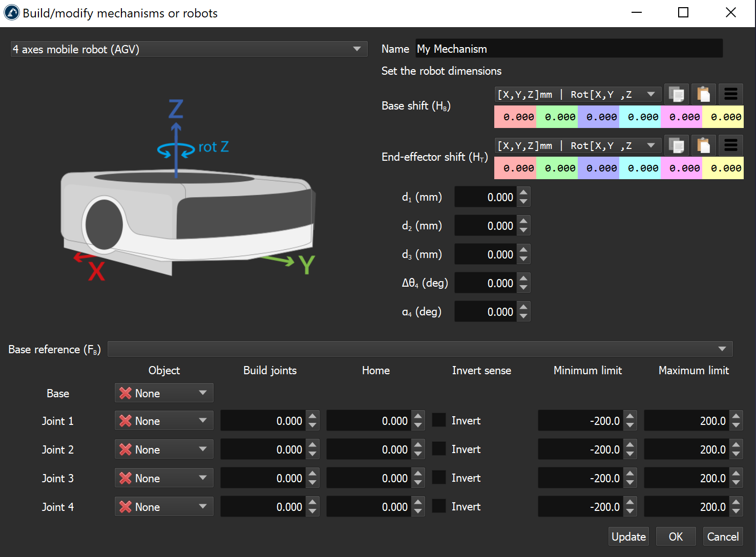Image resolution: width=756 pixels, height=557 pixels.
Task: Paste values into Base shift
Action: tap(703, 94)
